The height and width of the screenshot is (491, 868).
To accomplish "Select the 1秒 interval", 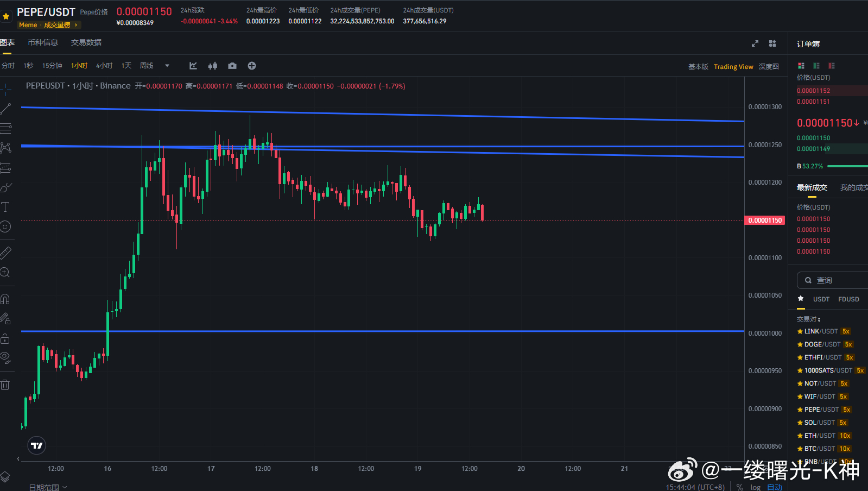I will coord(28,66).
